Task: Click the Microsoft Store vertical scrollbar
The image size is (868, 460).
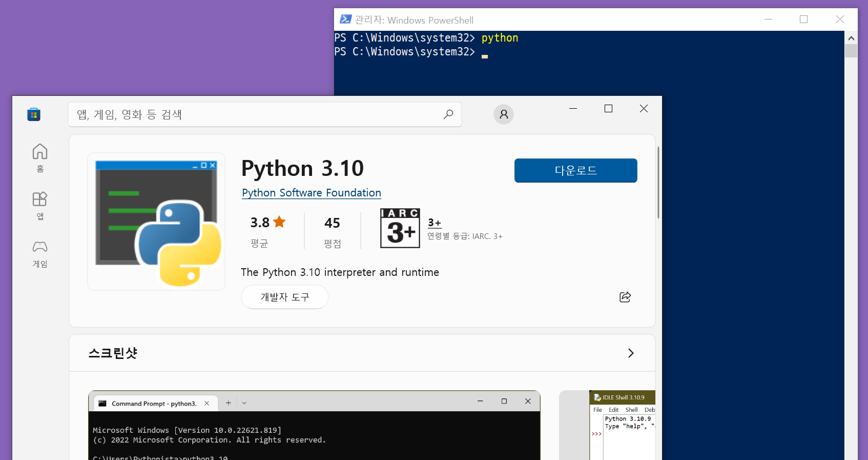Action: [x=658, y=183]
